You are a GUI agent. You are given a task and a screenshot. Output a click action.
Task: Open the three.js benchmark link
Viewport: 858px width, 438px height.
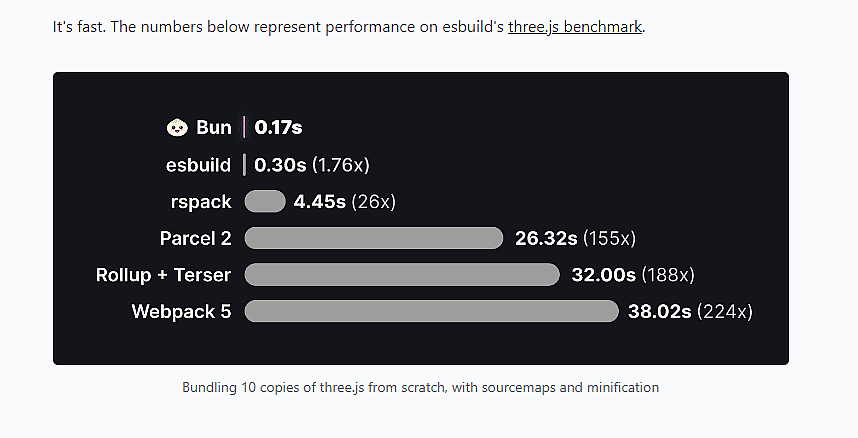tap(575, 27)
